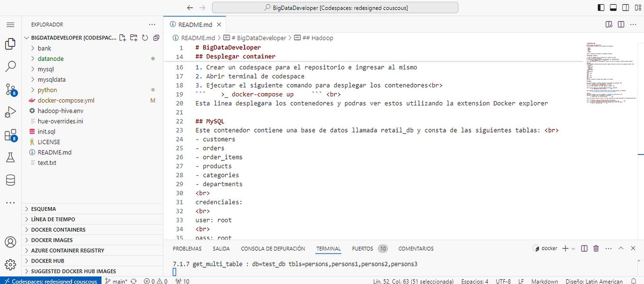Click the New Folder icon in Explorer

(x=133, y=37)
